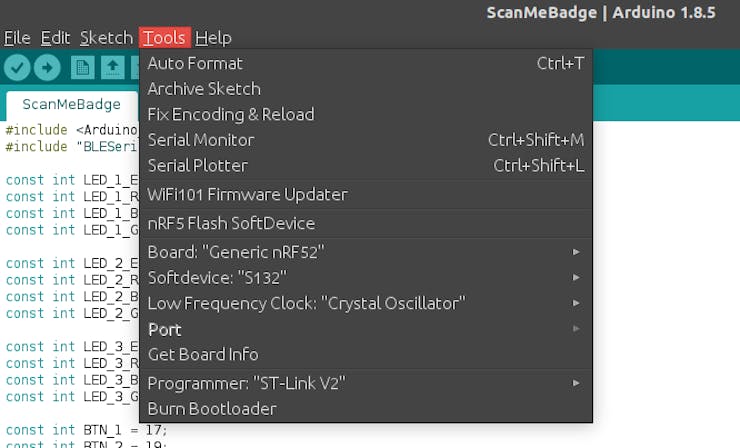Open the Serial Monitor
Viewport: 740px width, 448px height.
[366, 140]
